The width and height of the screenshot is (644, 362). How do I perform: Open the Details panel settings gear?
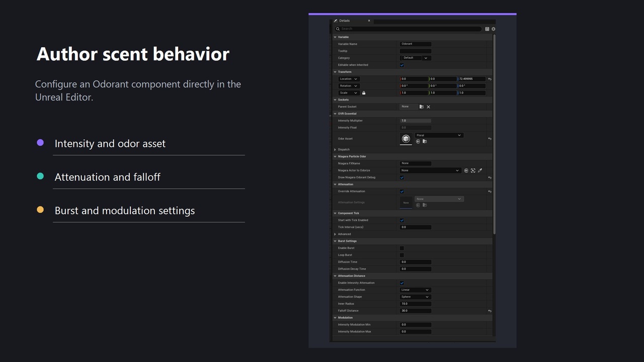click(x=494, y=29)
